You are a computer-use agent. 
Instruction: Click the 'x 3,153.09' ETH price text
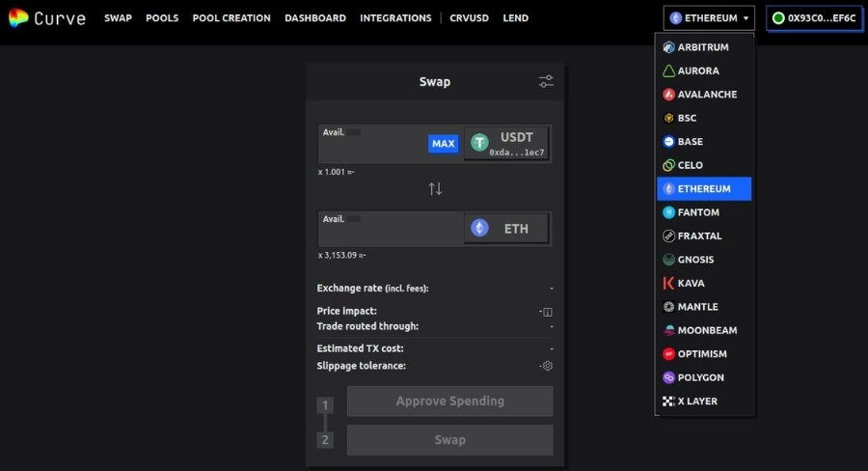[341, 256]
